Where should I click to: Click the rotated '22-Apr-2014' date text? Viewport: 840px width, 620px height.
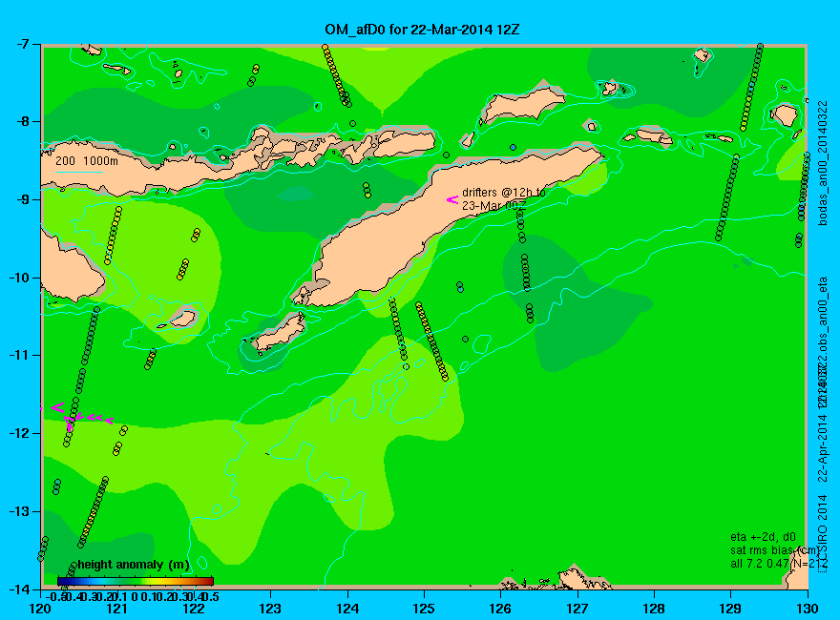tap(823, 447)
